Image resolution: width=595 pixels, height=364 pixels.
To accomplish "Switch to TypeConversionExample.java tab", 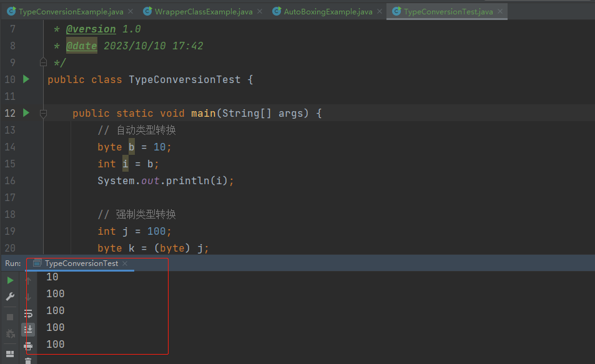I will 71,12.
